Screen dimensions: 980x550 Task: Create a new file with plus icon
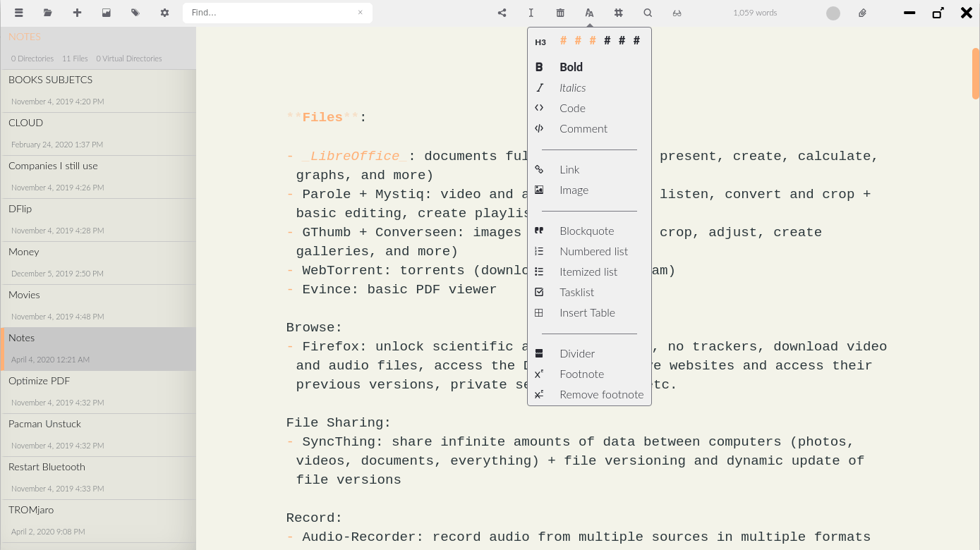77,13
